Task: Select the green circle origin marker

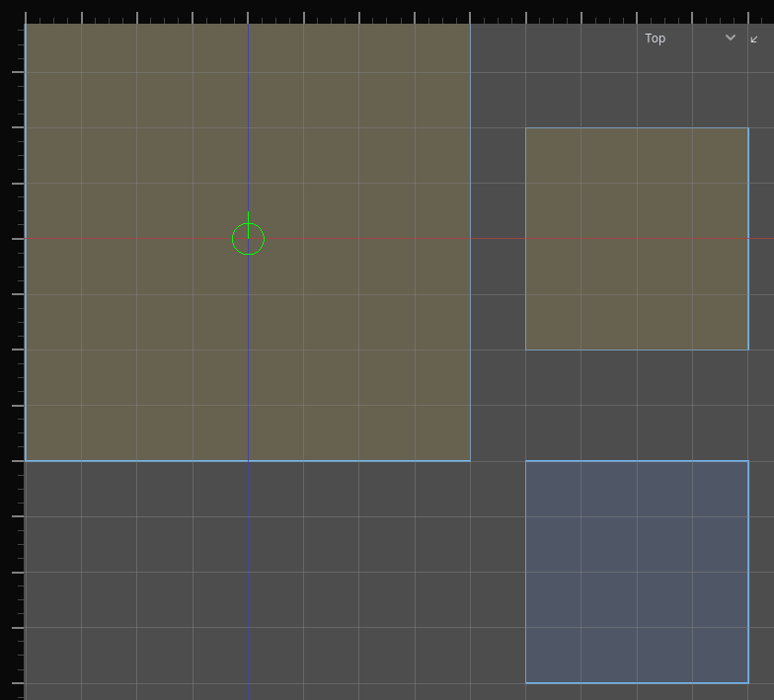Action: point(249,239)
